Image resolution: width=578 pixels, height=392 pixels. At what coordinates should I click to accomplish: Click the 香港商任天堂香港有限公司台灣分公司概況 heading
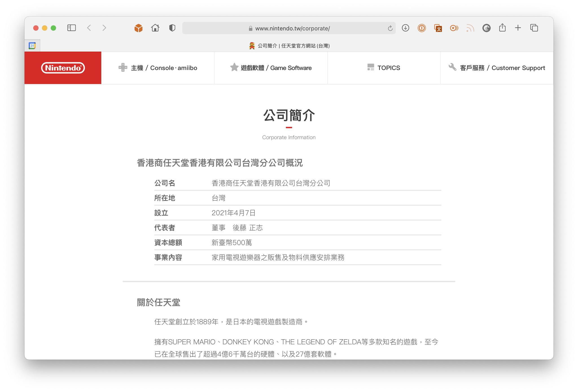(220, 163)
